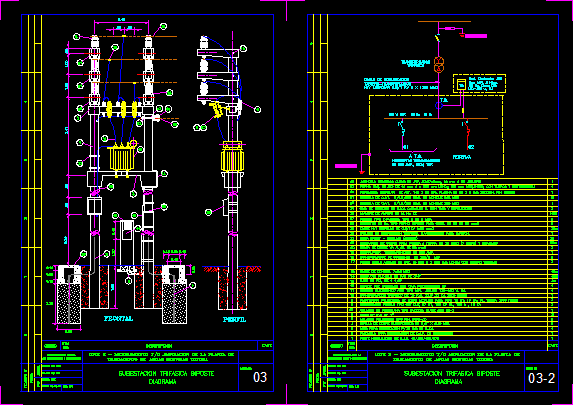Select the red ground symbol below the dashed panel
Screen dimensions: 573x405
(362, 172)
